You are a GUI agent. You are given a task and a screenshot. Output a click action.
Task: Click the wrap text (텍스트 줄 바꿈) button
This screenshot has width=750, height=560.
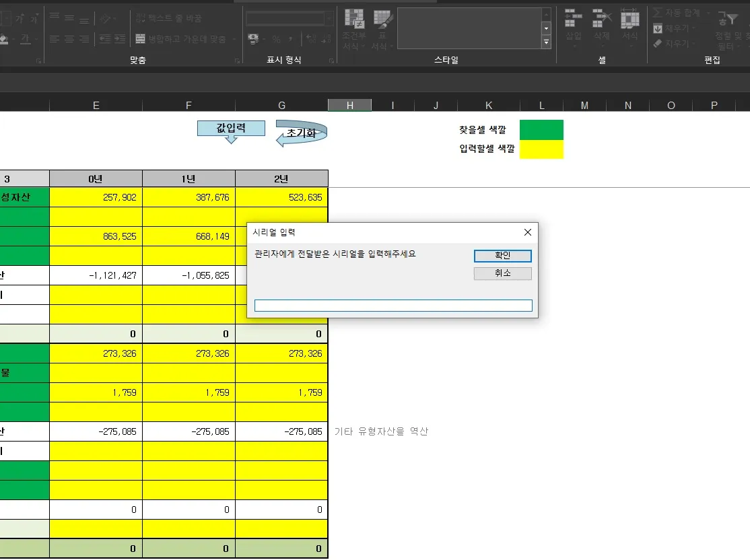click(169, 18)
